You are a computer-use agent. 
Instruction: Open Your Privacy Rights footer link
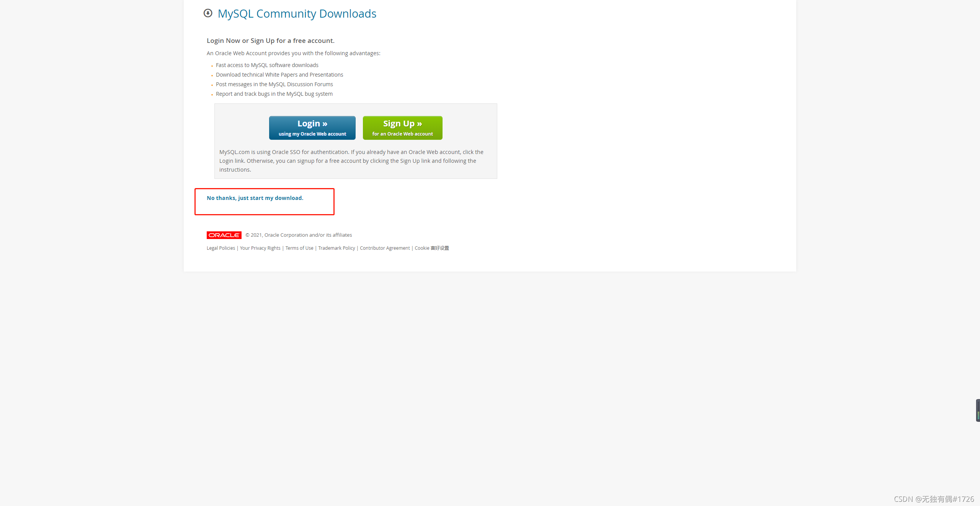click(260, 248)
